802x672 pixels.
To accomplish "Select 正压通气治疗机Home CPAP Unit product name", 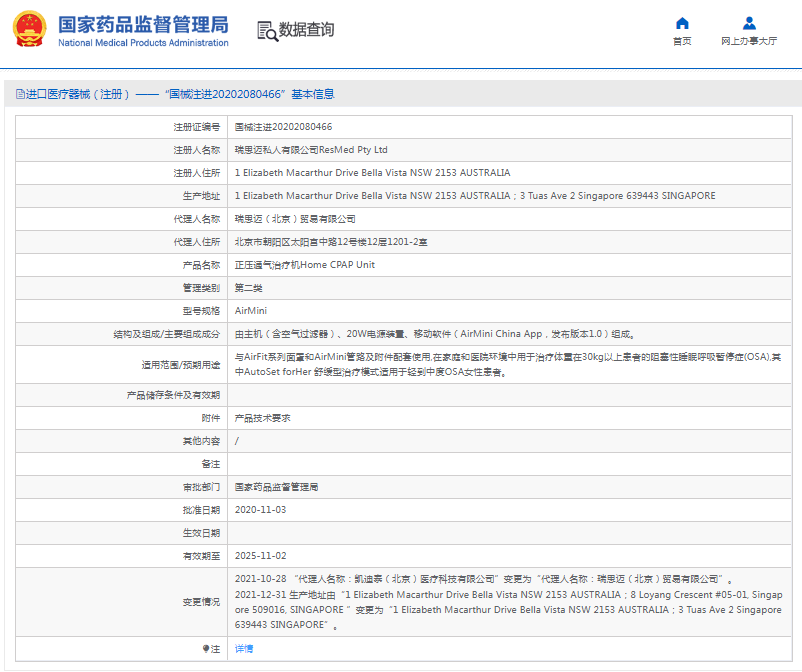I will 305,265.
